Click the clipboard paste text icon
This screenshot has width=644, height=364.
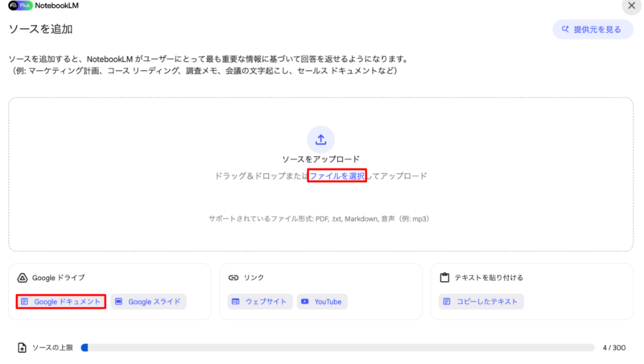(444, 278)
